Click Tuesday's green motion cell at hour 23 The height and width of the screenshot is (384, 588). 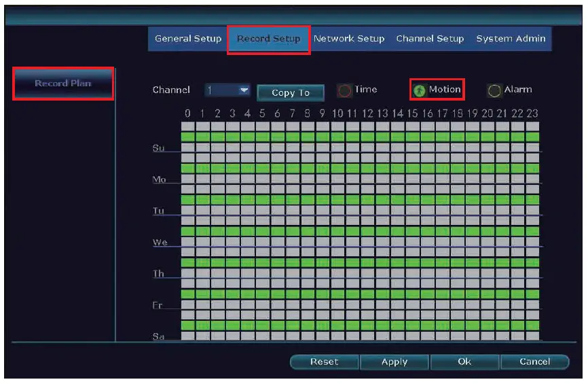point(532,200)
